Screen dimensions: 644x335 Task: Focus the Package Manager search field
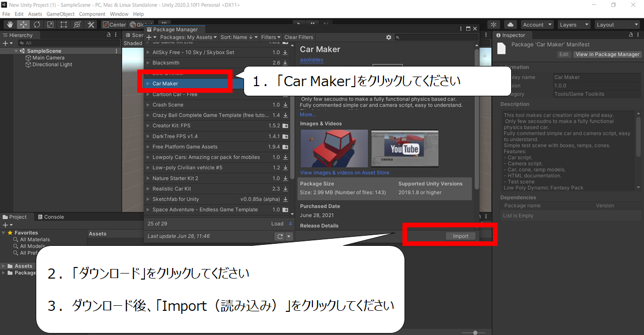coord(437,37)
